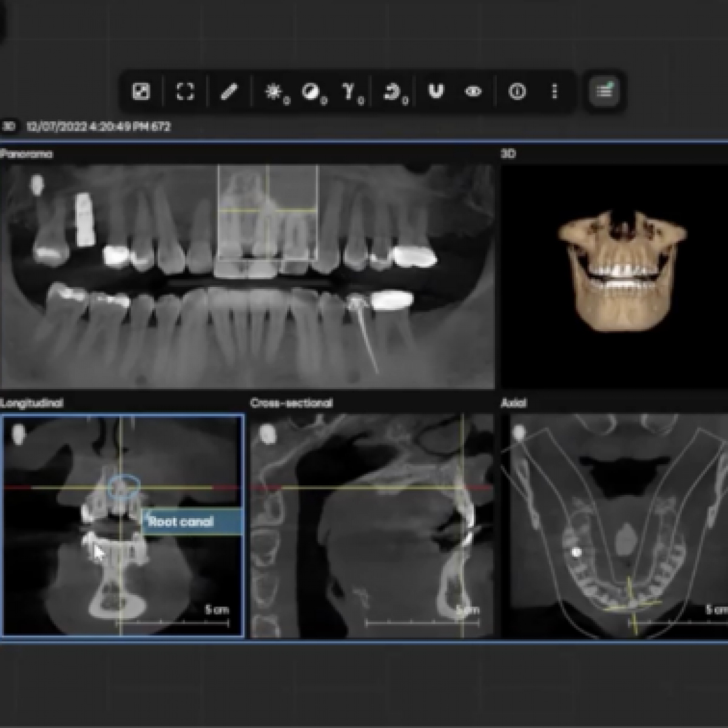
Task: Select the dental arch curve tool
Action: 436,92
